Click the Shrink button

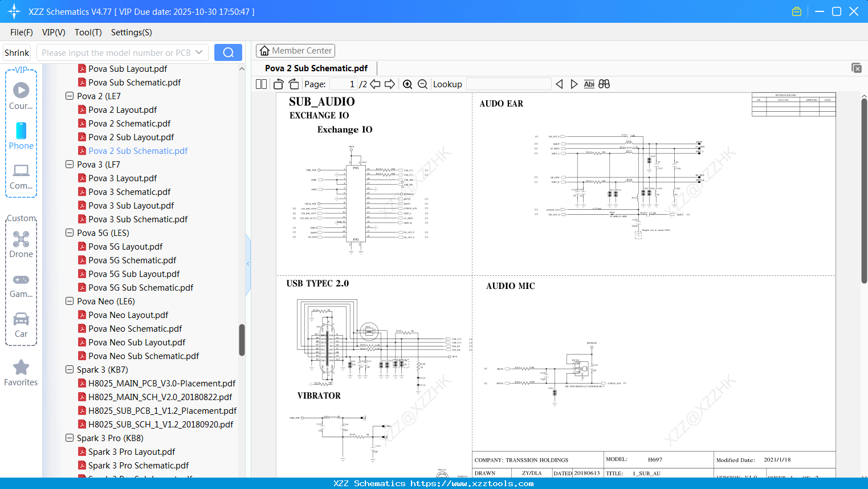pyautogui.click(x=17, y=52)
